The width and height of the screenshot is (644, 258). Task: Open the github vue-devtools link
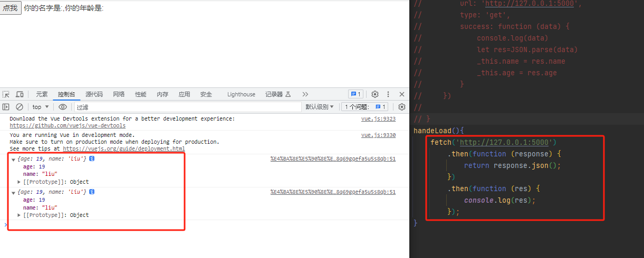[68, 126]
